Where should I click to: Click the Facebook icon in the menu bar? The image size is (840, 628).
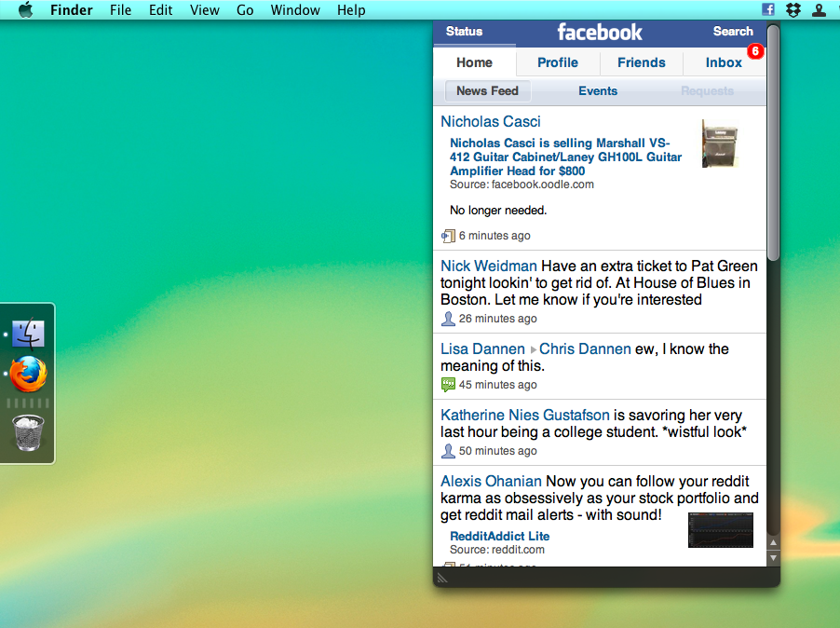click(x=766, y=9)
